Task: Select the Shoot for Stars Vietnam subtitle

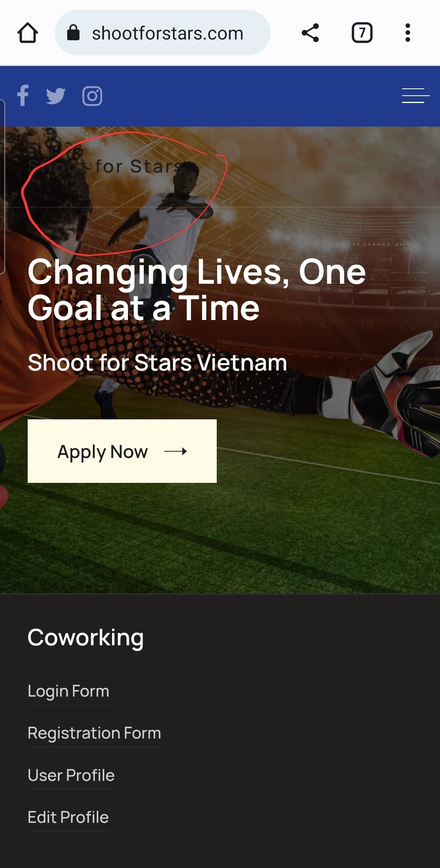Action: tap(157, 362)
